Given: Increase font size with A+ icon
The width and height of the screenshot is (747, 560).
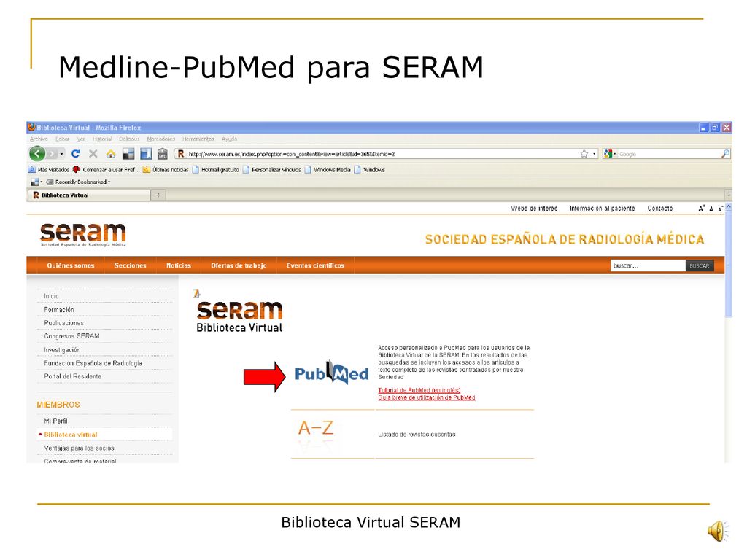Looking at the screenshot, I should pos(701,209).
